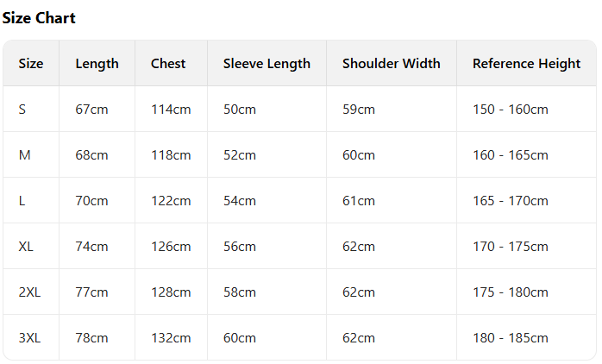
Task: Click the Size Chart heading
Action: click(39, 18)
